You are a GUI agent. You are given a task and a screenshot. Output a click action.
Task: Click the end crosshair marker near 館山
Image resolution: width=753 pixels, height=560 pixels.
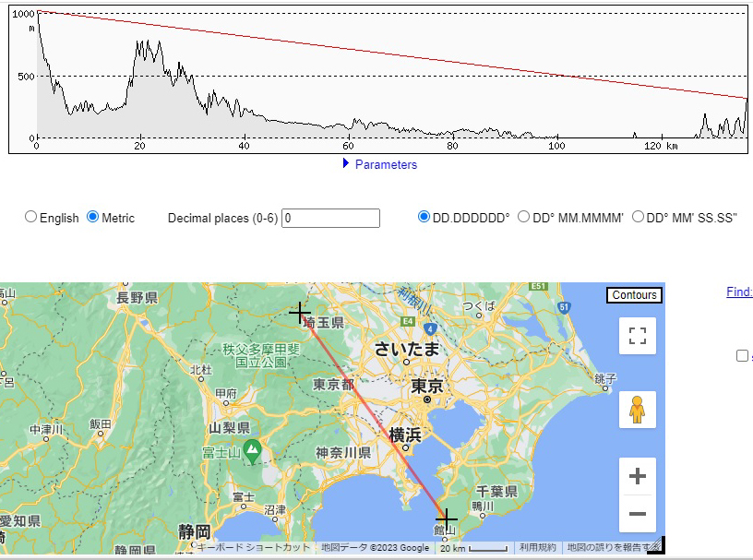[446, 518]
